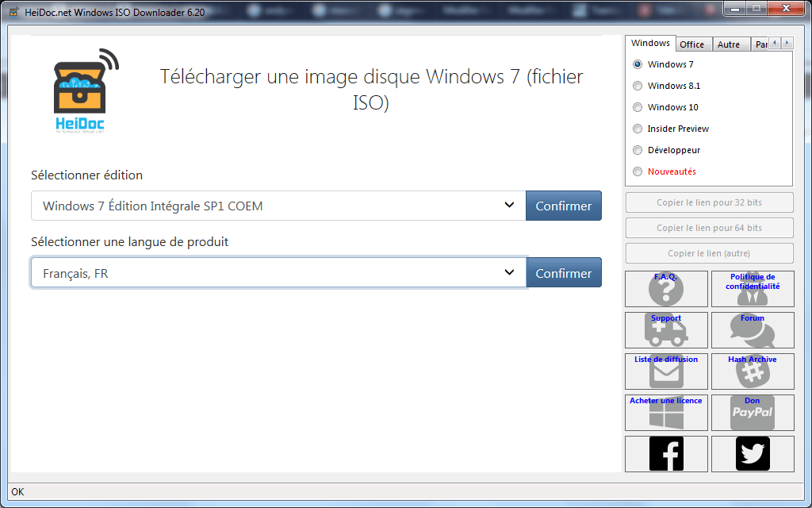Expand the product language dropdown showing Français
This screenshot has height=508, width=812.
(278, 273)
